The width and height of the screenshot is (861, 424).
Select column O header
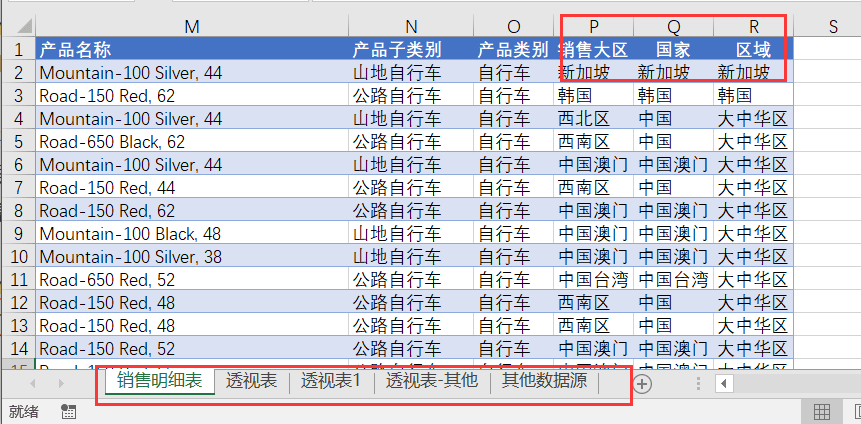point(513,26)
